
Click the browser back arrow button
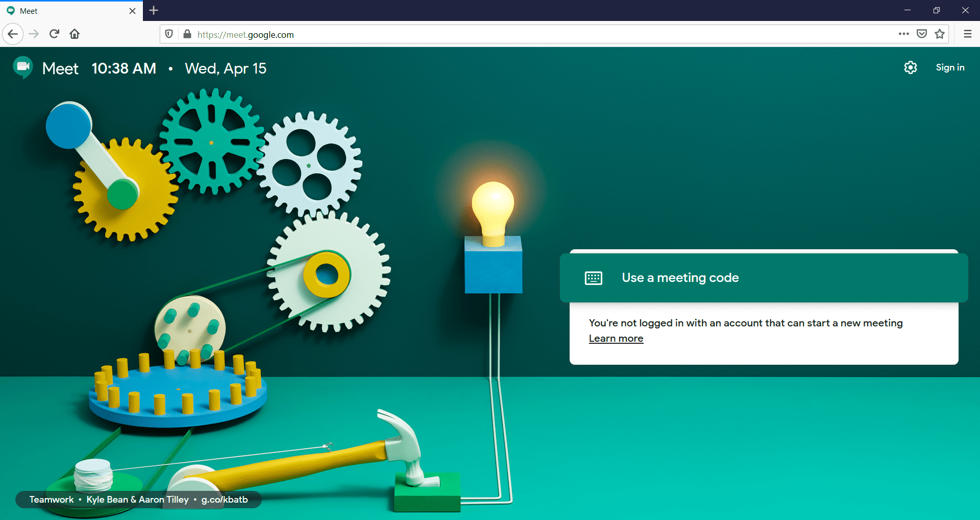click(x=13, y=34)
